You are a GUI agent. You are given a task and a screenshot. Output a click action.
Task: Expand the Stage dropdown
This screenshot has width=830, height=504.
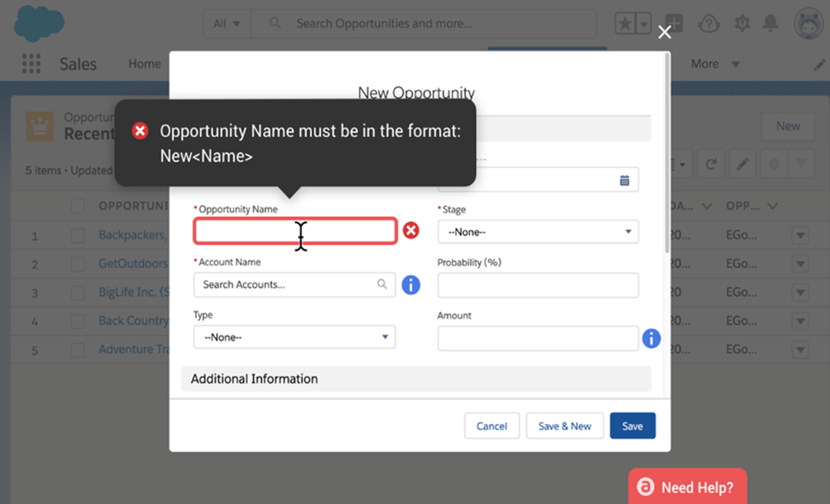tap(538, 232)
